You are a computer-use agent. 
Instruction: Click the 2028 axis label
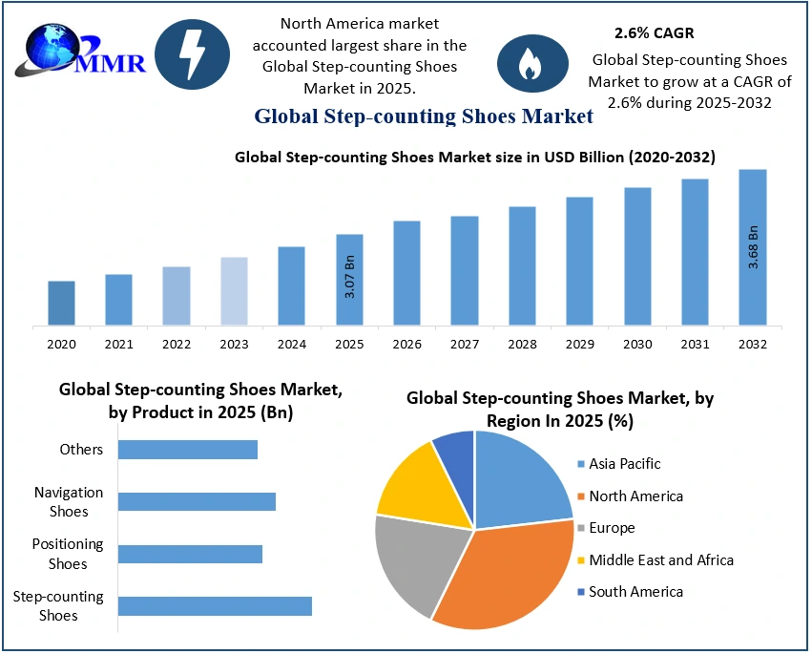pyautogui.click(x=522, y=344)
